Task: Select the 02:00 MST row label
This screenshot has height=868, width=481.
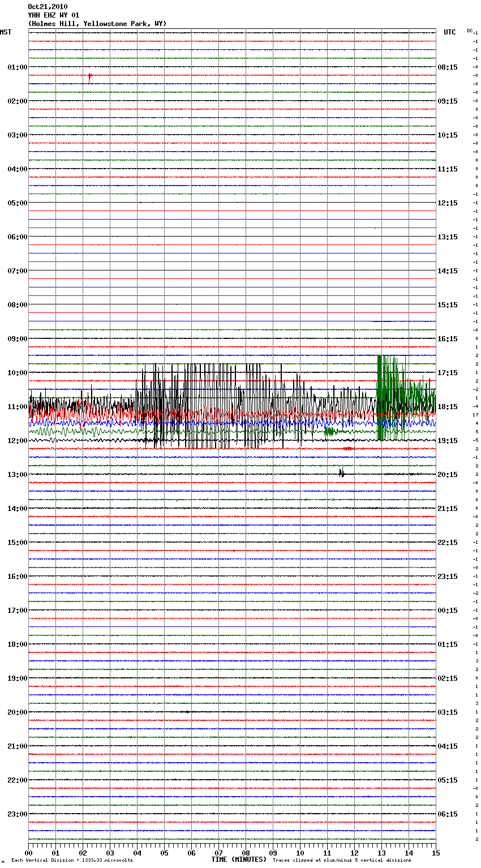Action: [x=18, y=101]
